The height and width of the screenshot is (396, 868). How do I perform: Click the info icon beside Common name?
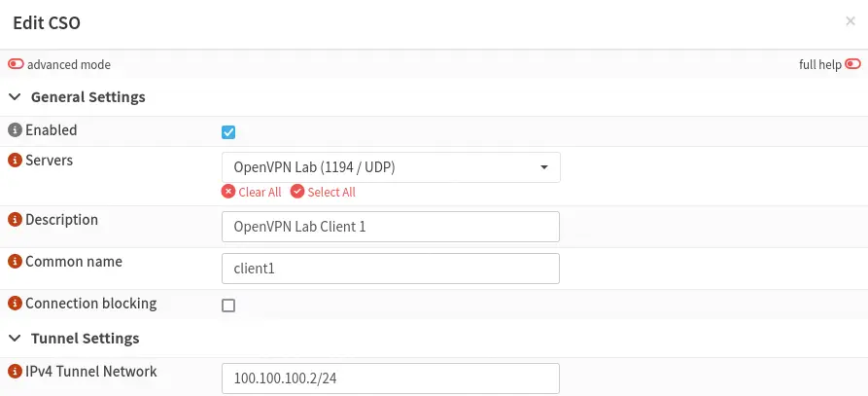coord(15,262)
